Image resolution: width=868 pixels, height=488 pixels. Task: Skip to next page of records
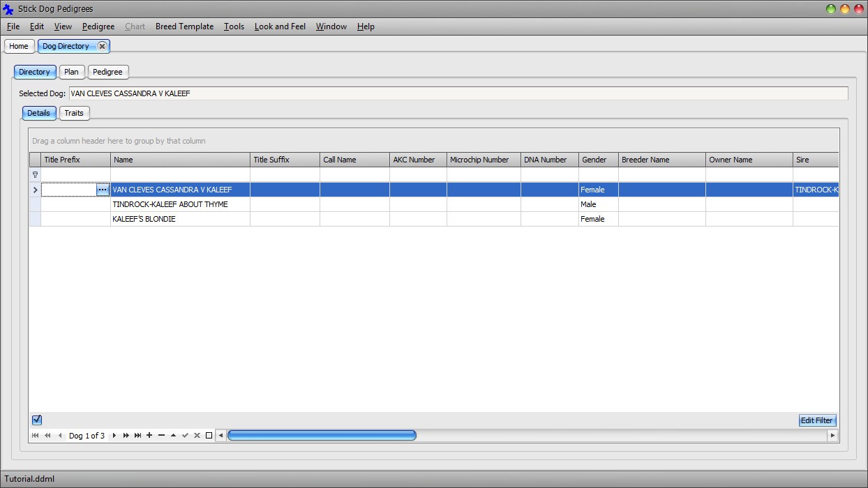(126, 436)
